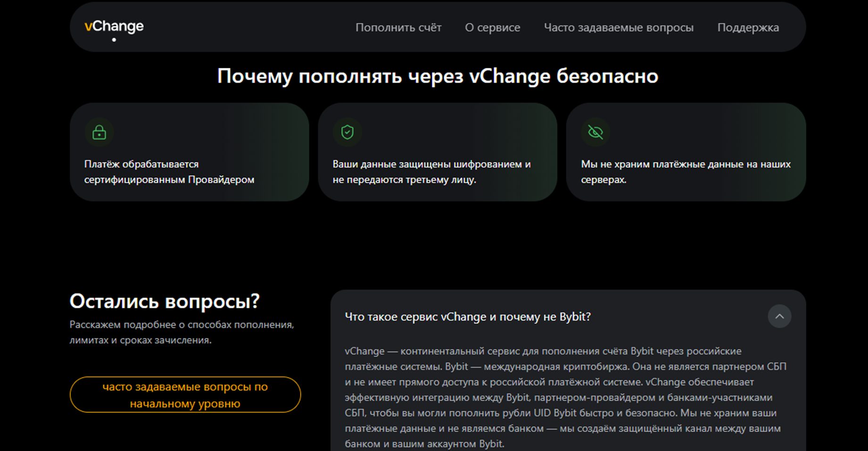Open the Пополнить счёт menu item
Viewport: 868px width, 451px height.
tap(398, 27)
